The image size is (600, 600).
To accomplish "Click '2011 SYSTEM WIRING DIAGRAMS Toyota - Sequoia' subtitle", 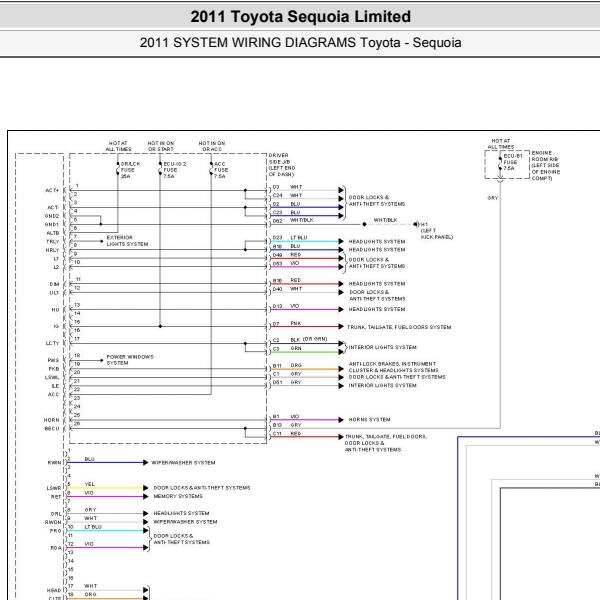I will (300, 42).
